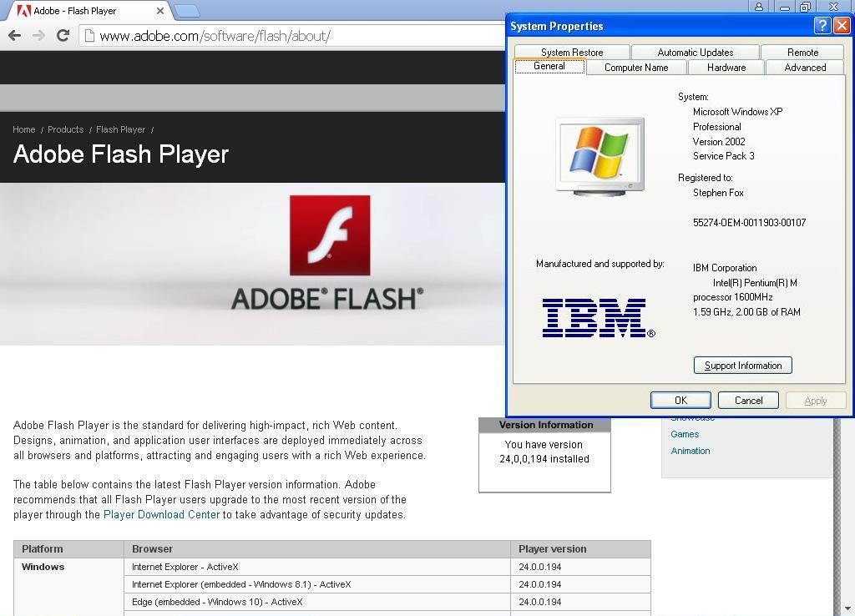Select the Internet Explorer (embedded - Windows 8.1) row

tap(387, 584)
